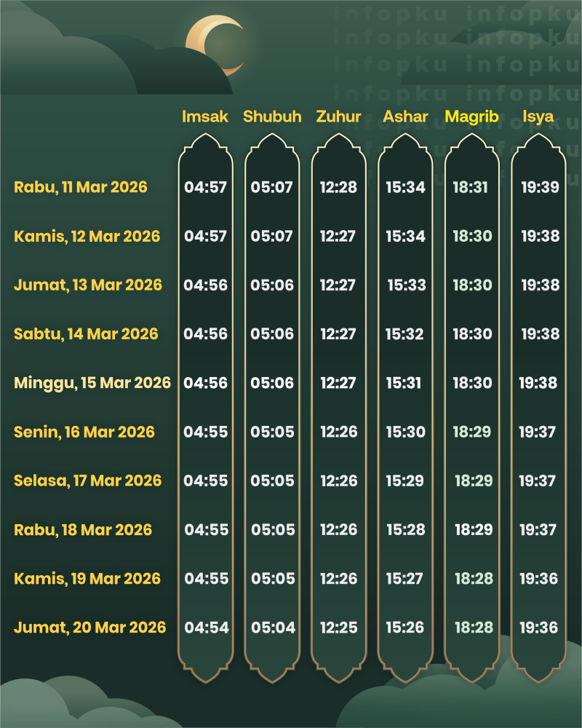Click the highlighted Magrib column header
582x728 pixels.
click(471, 116)
